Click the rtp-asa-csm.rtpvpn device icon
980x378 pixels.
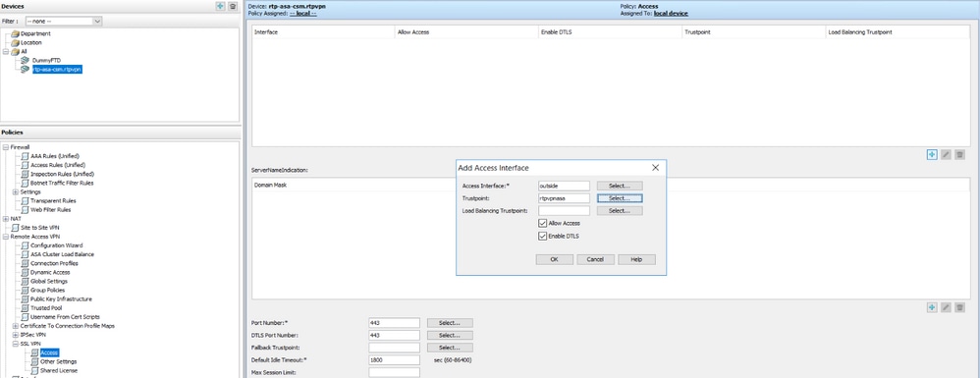coord(25,70)
